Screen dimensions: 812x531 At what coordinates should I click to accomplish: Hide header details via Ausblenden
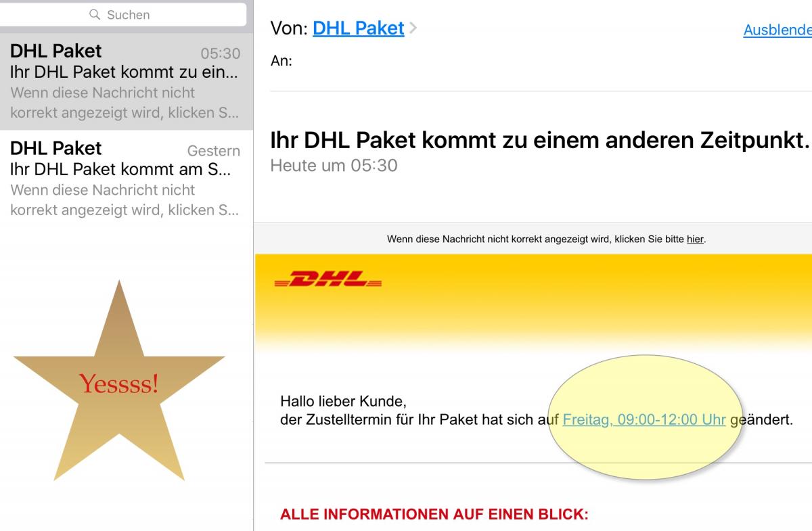pyautogui.click(x=777, y=30)
